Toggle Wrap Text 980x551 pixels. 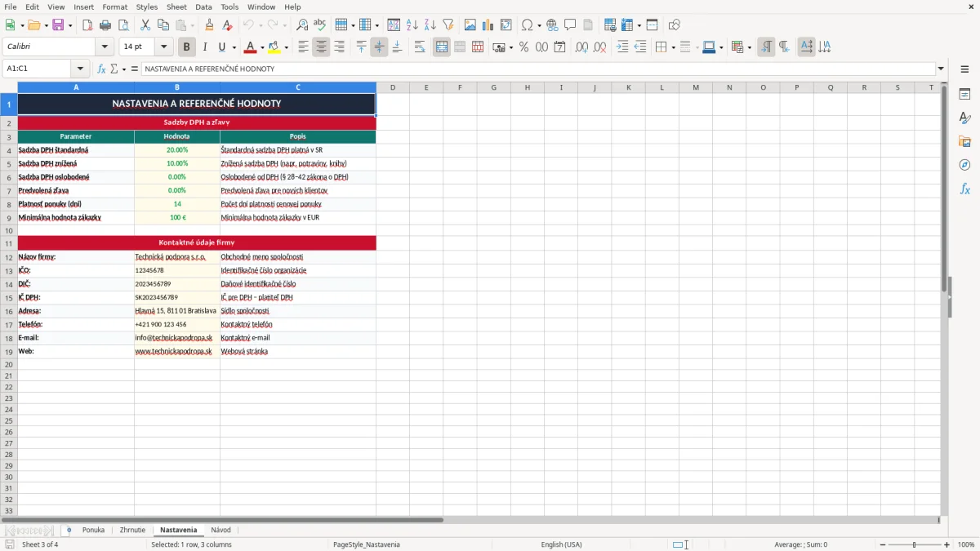(420, 47)
